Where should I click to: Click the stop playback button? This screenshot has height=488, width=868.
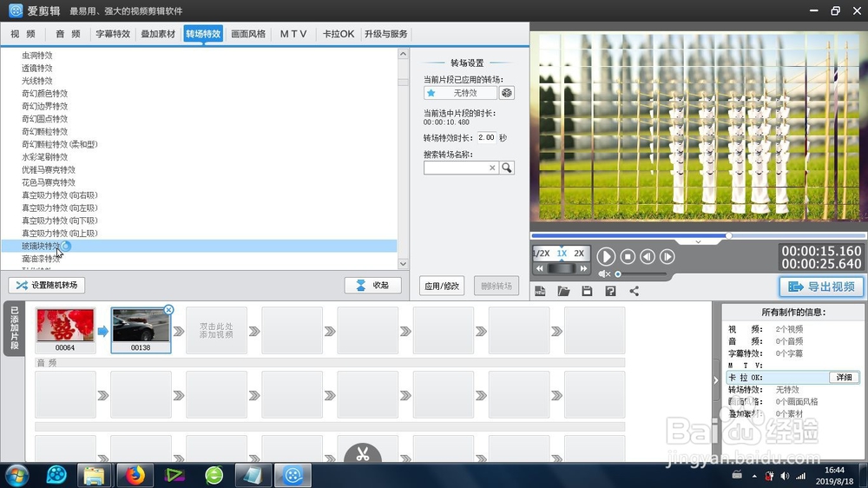(x=628, y=256)
